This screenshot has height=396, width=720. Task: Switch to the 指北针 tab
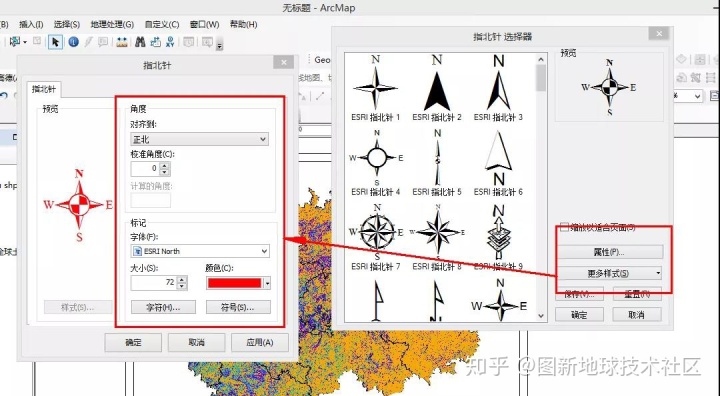[x=44, y=89]
